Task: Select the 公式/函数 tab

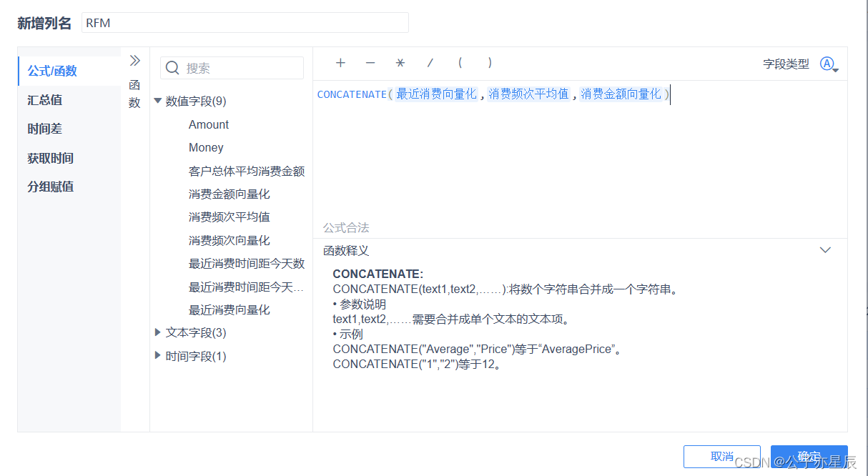Action: [x=69, y=71]
